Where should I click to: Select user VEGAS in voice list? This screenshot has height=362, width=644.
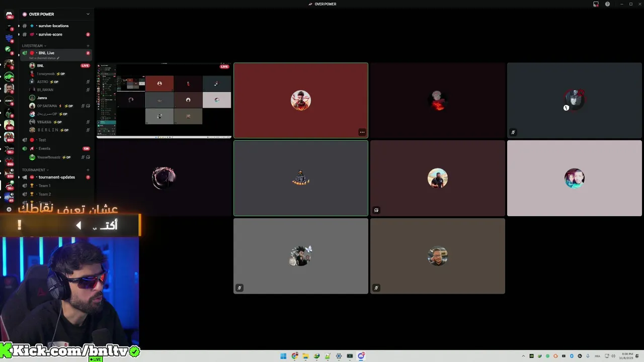tap(44, 122)
